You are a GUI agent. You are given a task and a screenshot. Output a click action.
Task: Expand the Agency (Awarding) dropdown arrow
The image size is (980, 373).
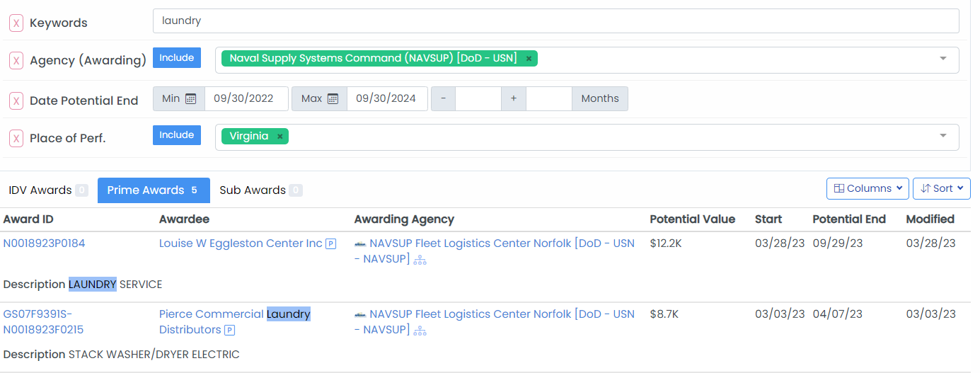(x=942, y=59)
